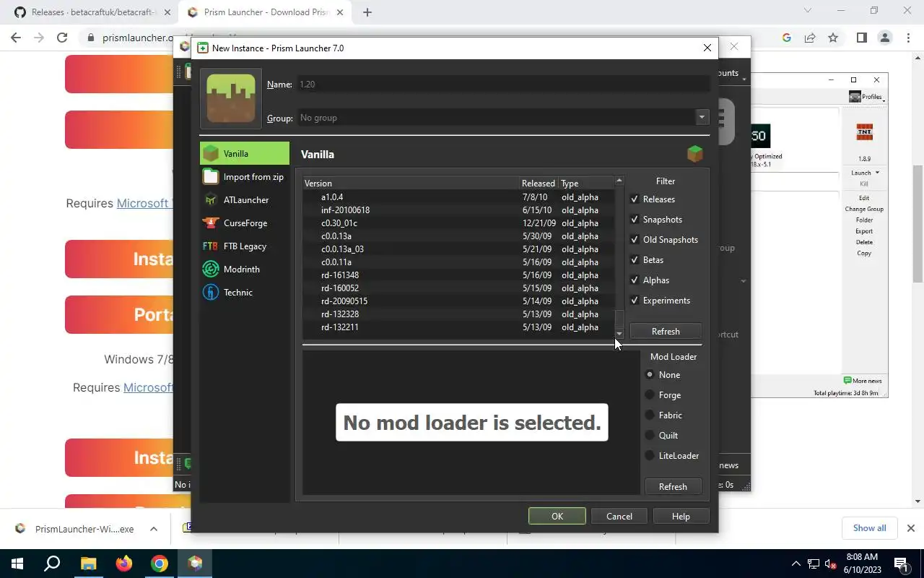The image size is (924, 578).
Task: Uncheck Old Snapshots filter
Action: pyautogui.click(x=635, y=239)
